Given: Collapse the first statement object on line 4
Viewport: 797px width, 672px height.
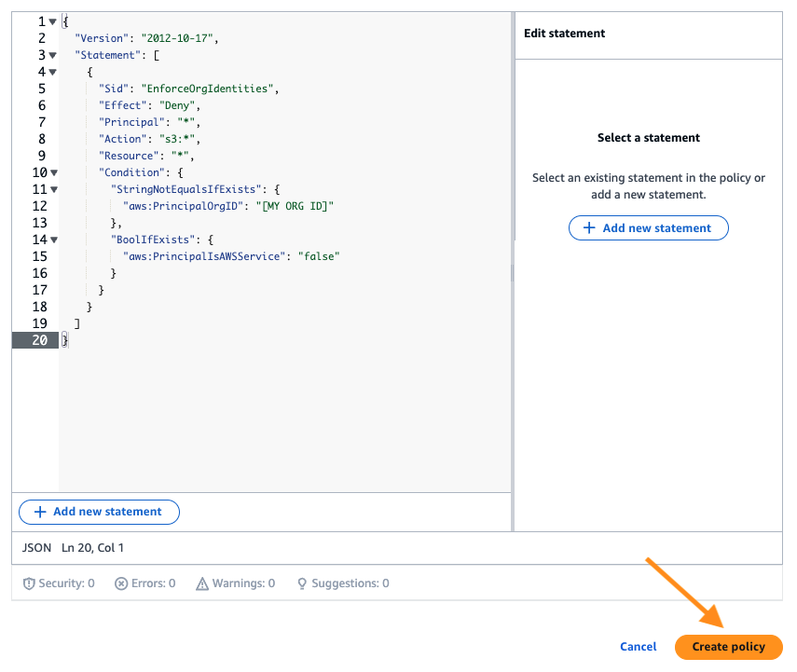Looking at the screenshot, I should pyautogui.click(x=54, y=71).
